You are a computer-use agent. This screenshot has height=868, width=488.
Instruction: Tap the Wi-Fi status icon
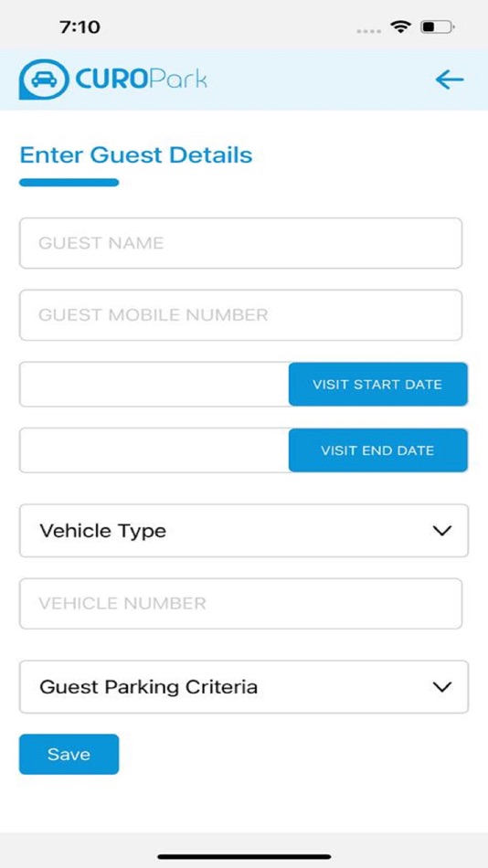400,26
